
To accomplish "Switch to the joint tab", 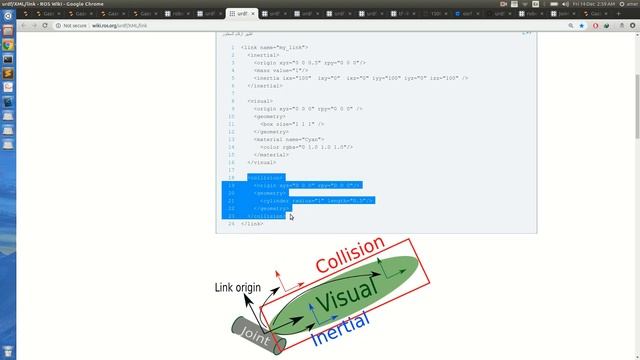I will click(x=564, y=13).
